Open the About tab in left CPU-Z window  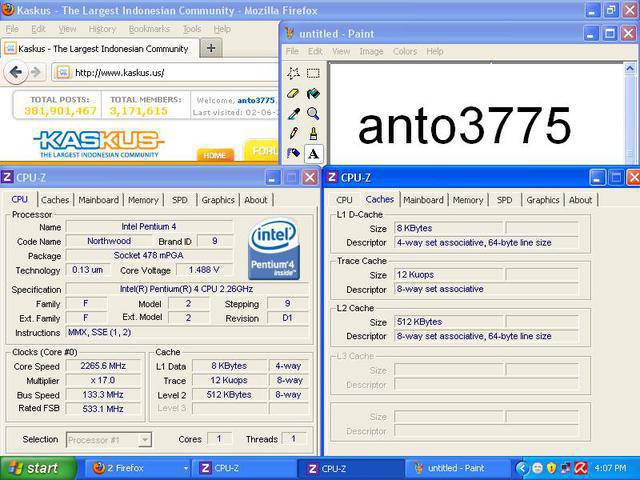coord(256,200)
